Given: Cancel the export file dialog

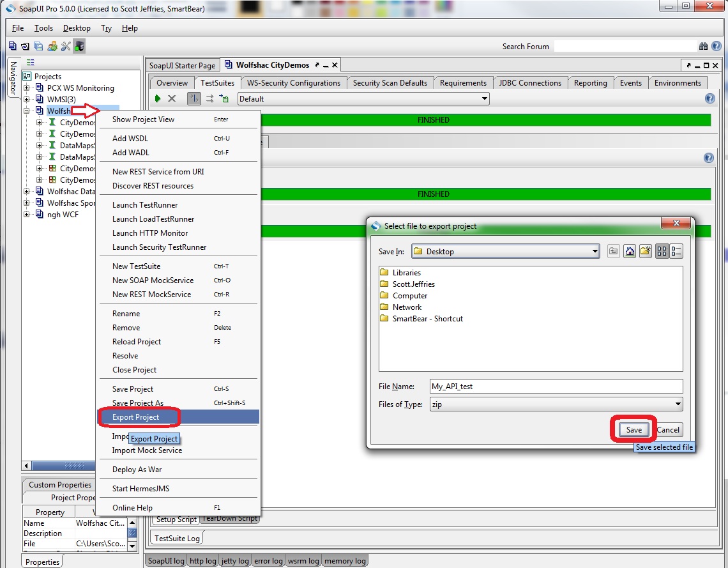Looking at the screenshot, I should click(x=668, y=429).
